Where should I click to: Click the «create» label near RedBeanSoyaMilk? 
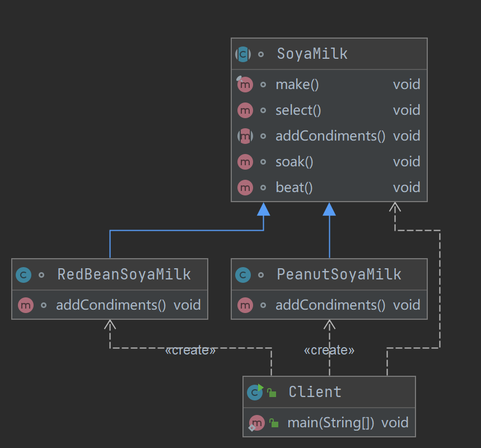190,351
